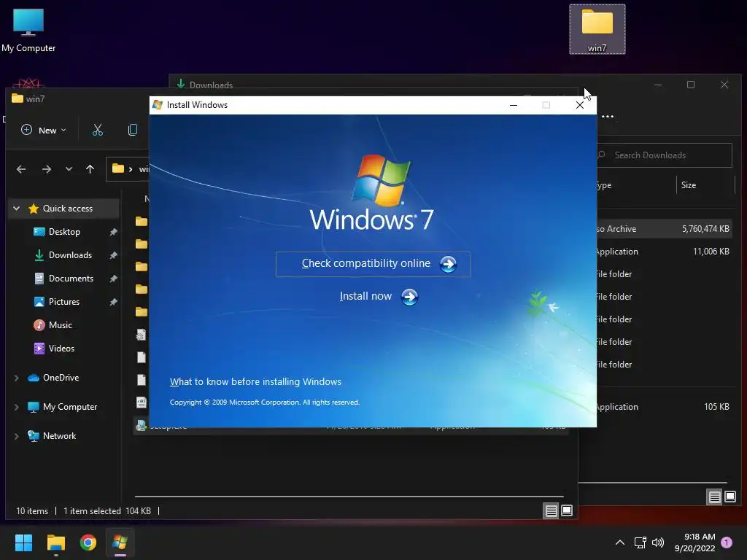The width and height of the screenshot is (747, 560).
Task: Collapse the Quick access tree node
Action: [17, 209]
